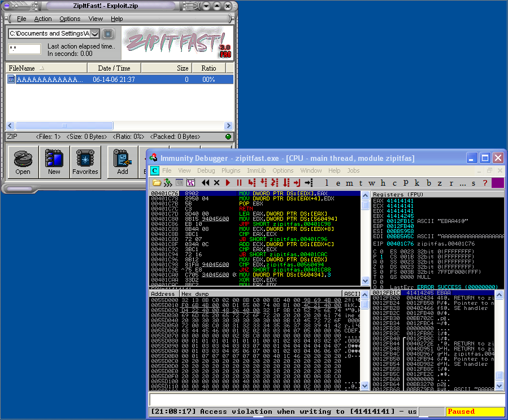Show handles via the 'h' button
Image resolution: width=508 pixels, height=420 pixels.
pos(383,183)
